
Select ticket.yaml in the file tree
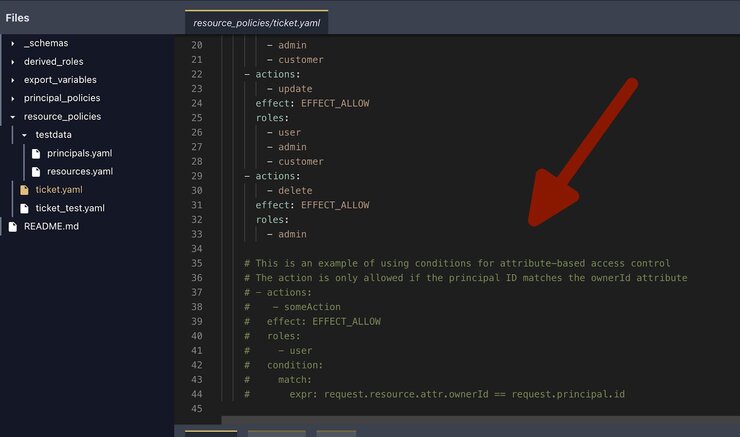[x=59, y=190]
